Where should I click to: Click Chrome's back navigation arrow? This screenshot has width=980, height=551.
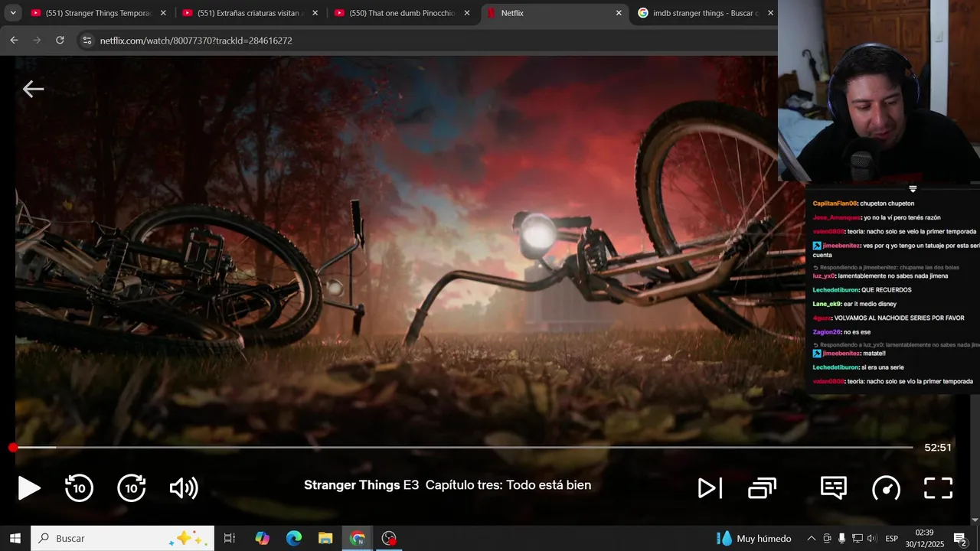14,41
